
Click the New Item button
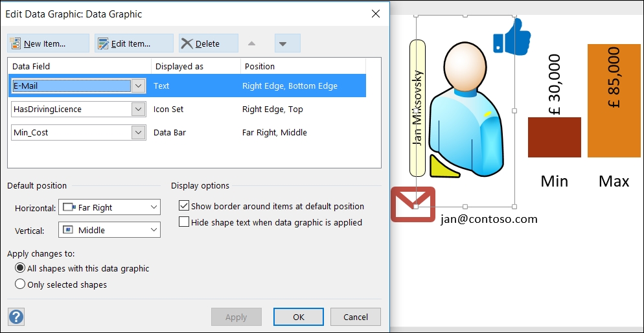48,43
